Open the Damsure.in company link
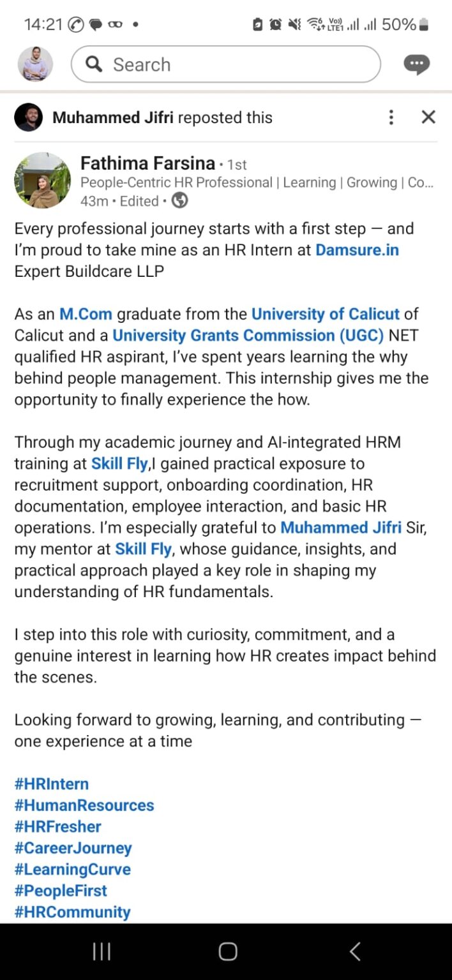Image resolution: width=452 pixels, height=980 pixels. click(x=357, y=250)
